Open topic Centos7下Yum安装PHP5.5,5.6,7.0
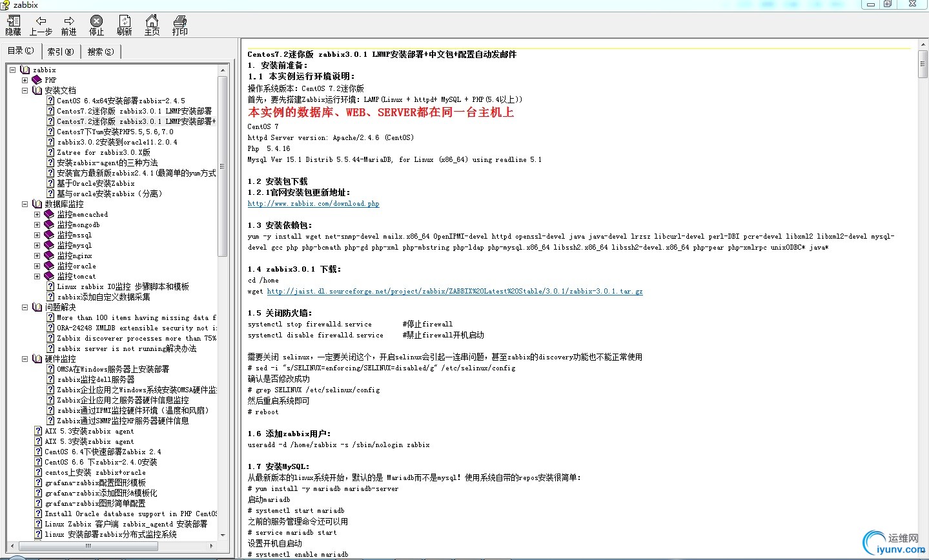 coord(115,132)
